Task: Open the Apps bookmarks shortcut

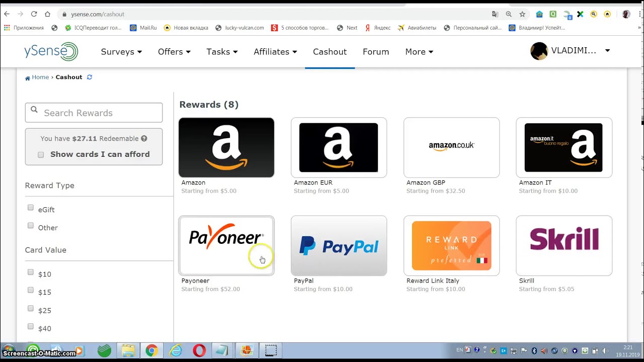Action: tap(24, 28)
